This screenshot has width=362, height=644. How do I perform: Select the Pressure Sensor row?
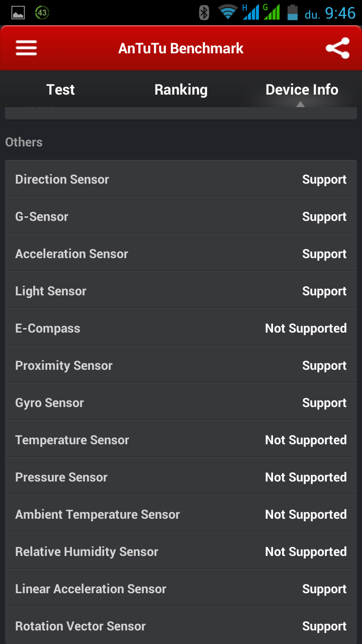(x=181, y=477)
